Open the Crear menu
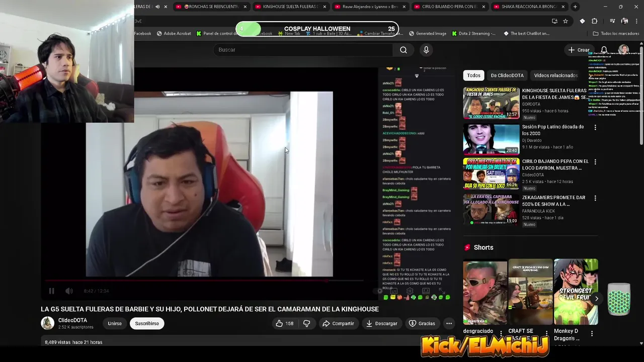Screen dimensions: 644x362 579,50
